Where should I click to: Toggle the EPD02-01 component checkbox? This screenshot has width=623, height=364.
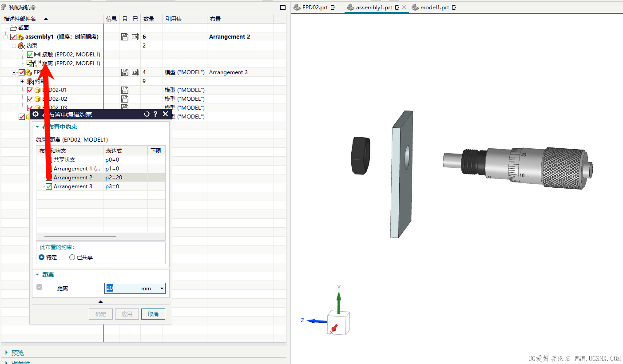click(30, 90)
